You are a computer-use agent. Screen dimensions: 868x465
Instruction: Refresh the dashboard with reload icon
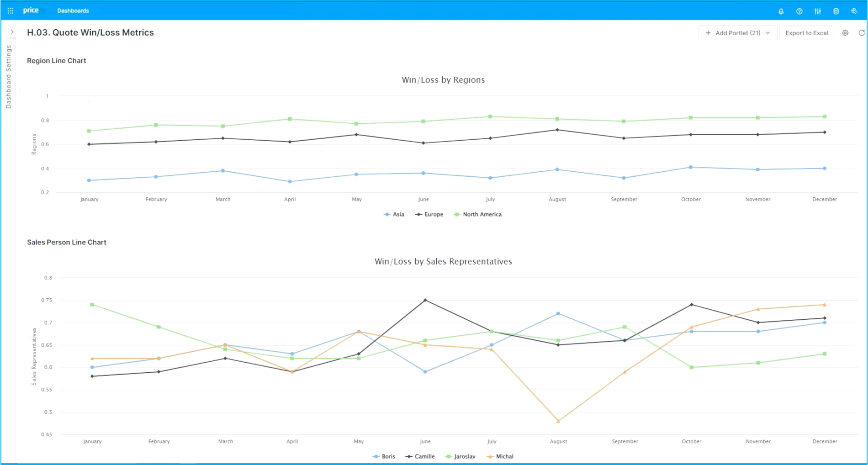[862, 33]
